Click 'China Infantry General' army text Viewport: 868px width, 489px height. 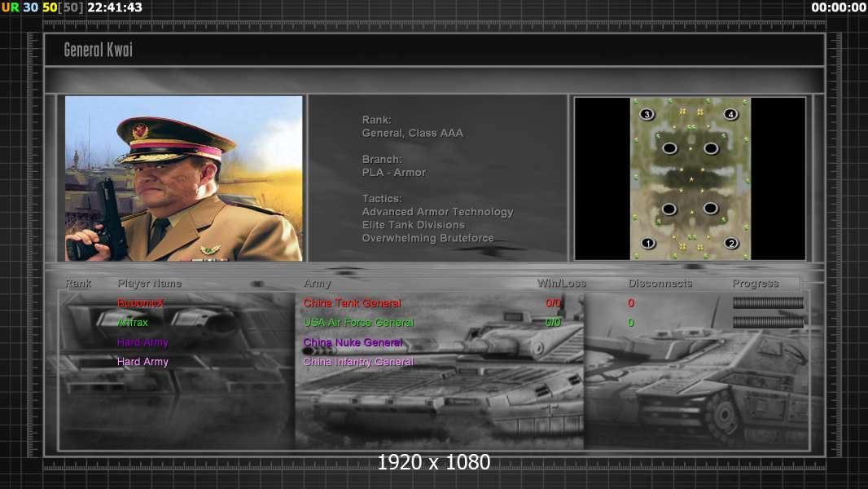[x=358, y=362]
